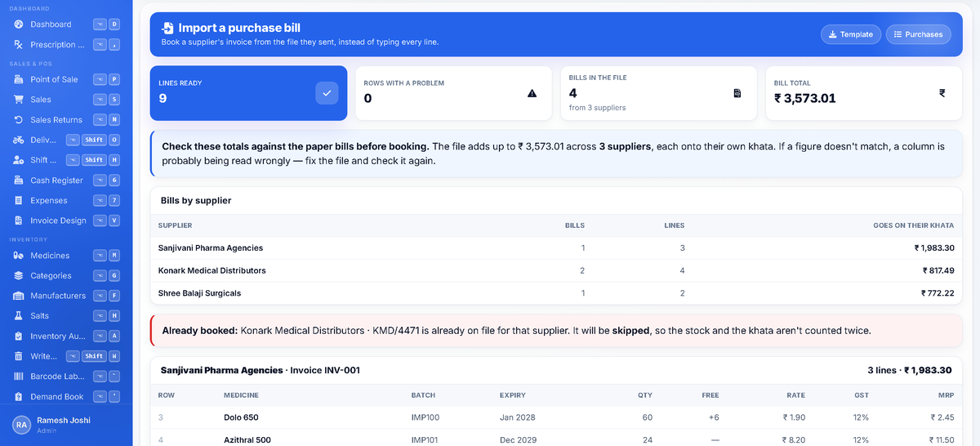
Task: Click the checkmark icon in Lines Ready card
Action: 327,93
